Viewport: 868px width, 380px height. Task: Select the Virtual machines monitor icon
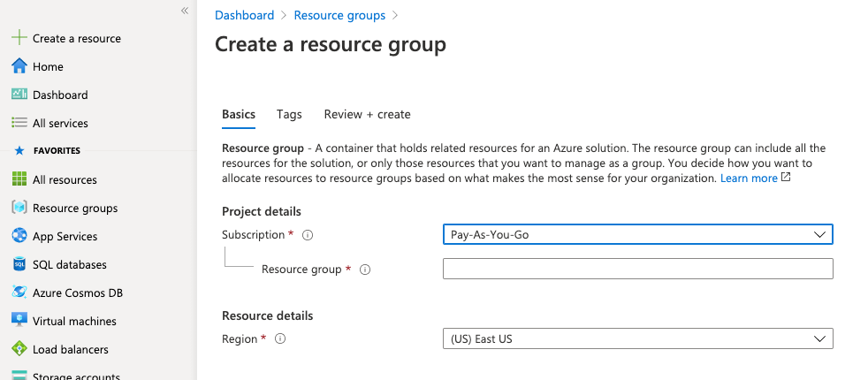19,321
